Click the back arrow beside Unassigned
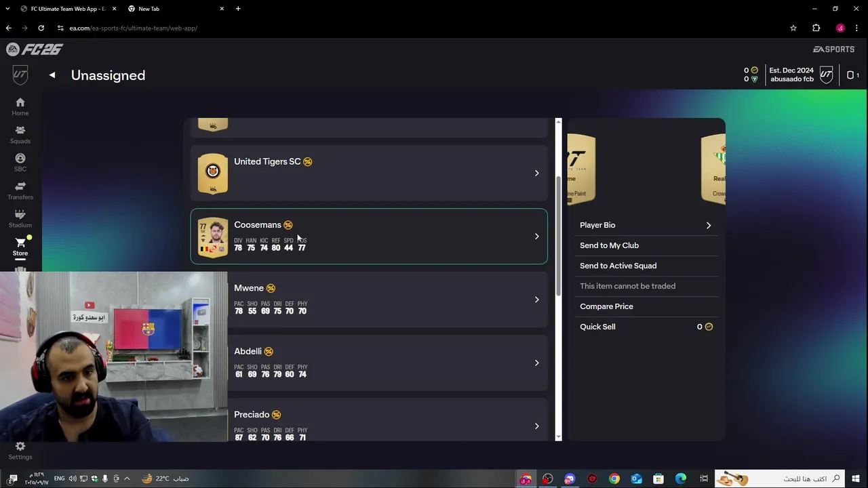This screenshot has height=488, width=868. tap(52, 75)
